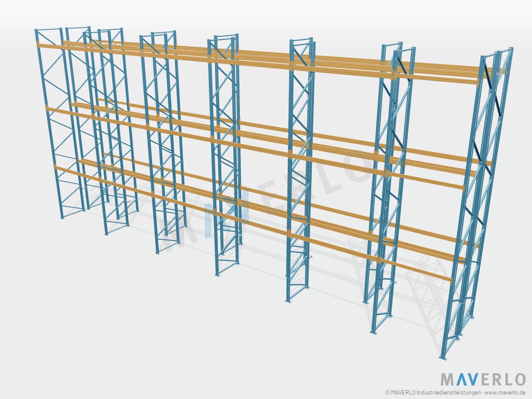This screenshot has width=532, height=399.
Task: Click the MAVERLO Industriedienstleistungen copyright text
Action: coord(435,392)
